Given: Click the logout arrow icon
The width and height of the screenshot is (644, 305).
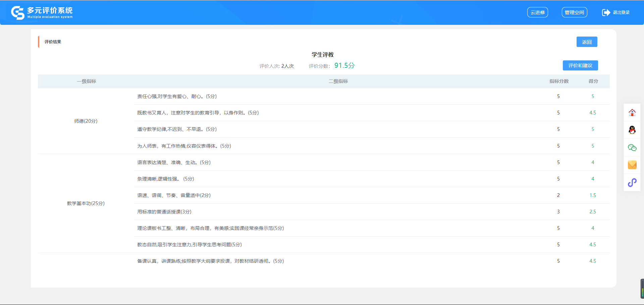Looking at the screenshot, I should [606, 12].
